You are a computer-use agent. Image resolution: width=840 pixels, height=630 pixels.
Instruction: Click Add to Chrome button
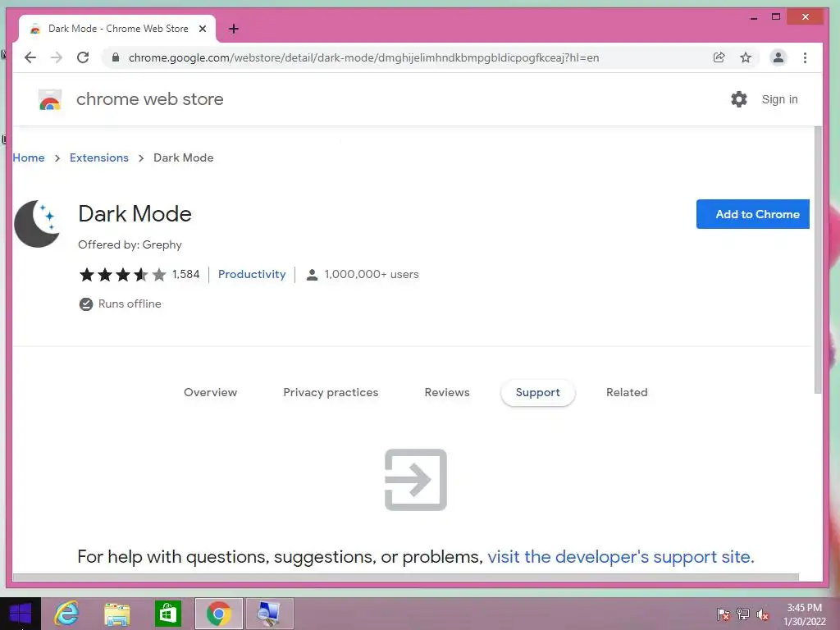pos(753,214)
